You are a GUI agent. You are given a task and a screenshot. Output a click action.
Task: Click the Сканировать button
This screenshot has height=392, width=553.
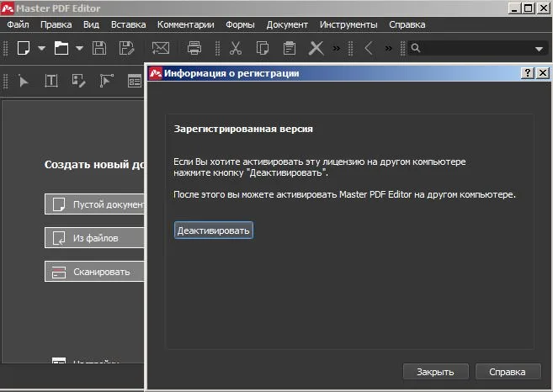pos(94,272)
